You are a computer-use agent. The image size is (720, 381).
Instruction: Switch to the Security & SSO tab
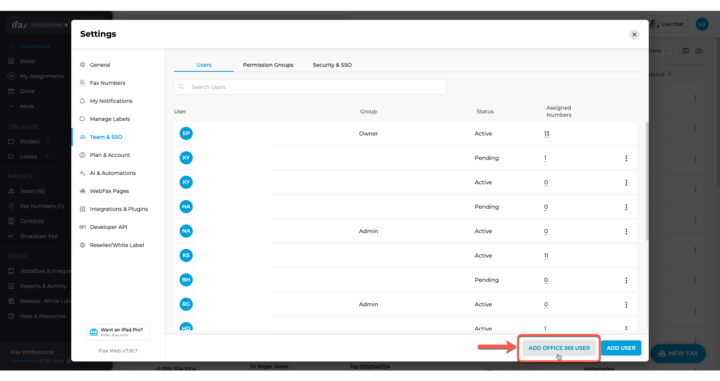[x=332, y=65]
